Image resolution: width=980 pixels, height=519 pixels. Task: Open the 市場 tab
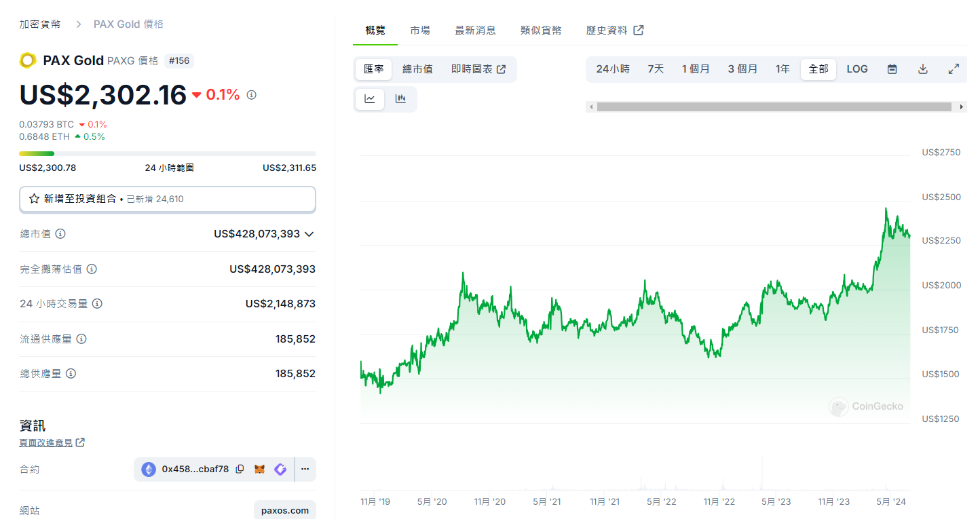pyautogui.click(x=420, y=31)
